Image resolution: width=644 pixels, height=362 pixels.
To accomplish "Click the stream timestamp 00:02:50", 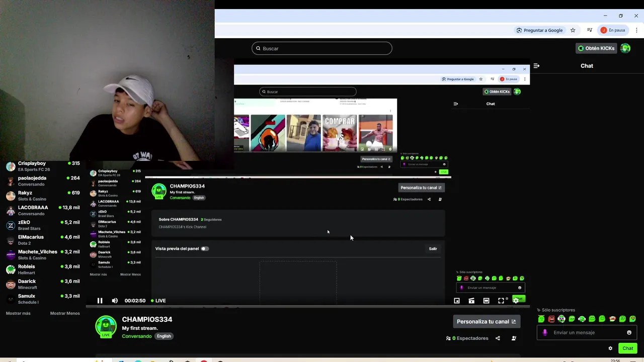I will coord(135,301).
